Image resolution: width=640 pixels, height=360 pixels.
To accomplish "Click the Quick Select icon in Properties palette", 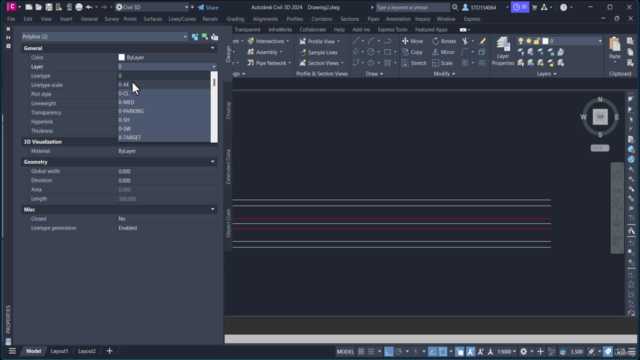I will [x=215, y=37].
